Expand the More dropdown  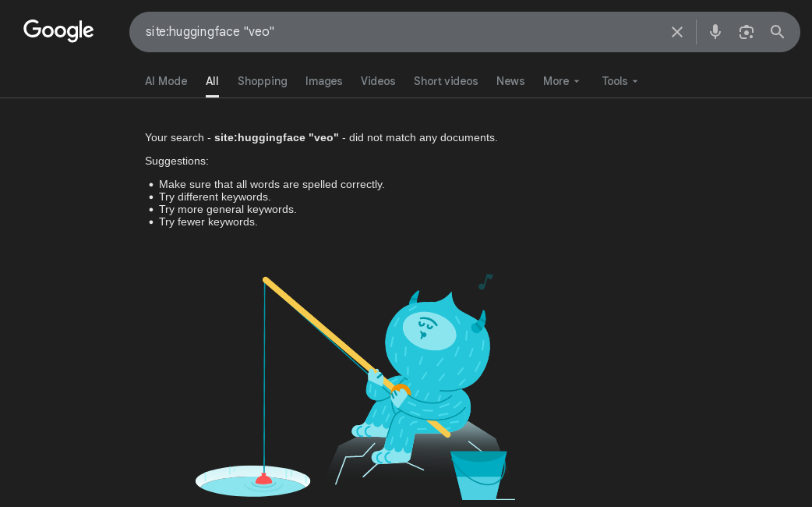tap(561, 81)
